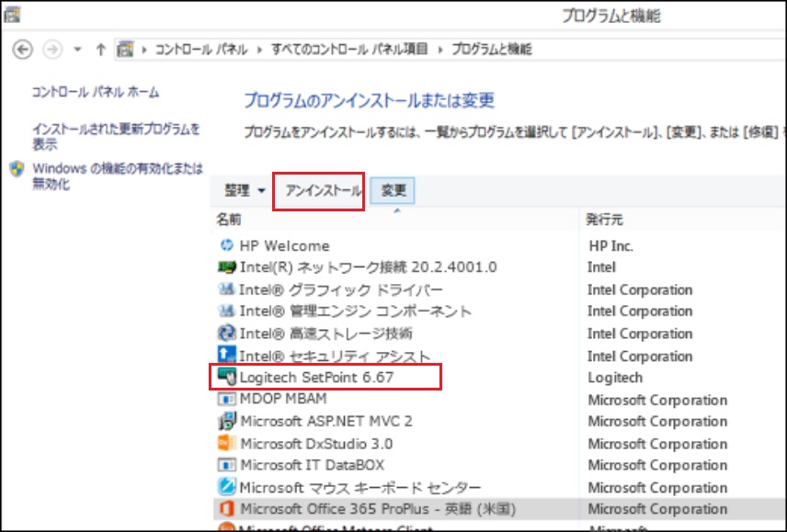787x532 pixels.
Task: Click the Forward navigation arrow
Action: click(51, 50)
